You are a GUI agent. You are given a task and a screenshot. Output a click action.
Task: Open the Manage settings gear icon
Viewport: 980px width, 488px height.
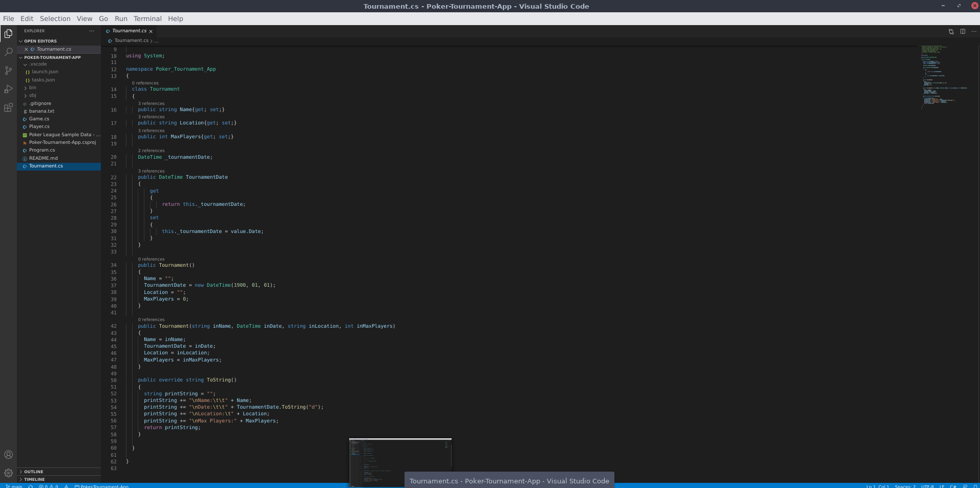[x=8, y=473]
